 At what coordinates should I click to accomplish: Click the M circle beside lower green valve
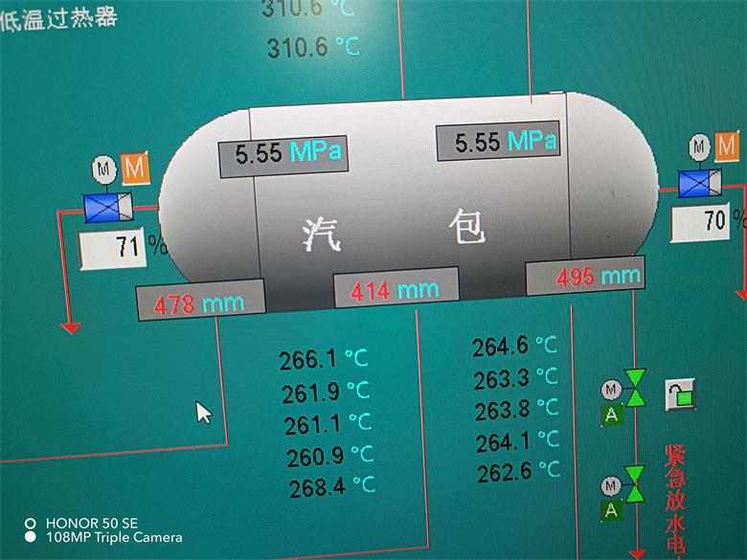tap(610, 485)
